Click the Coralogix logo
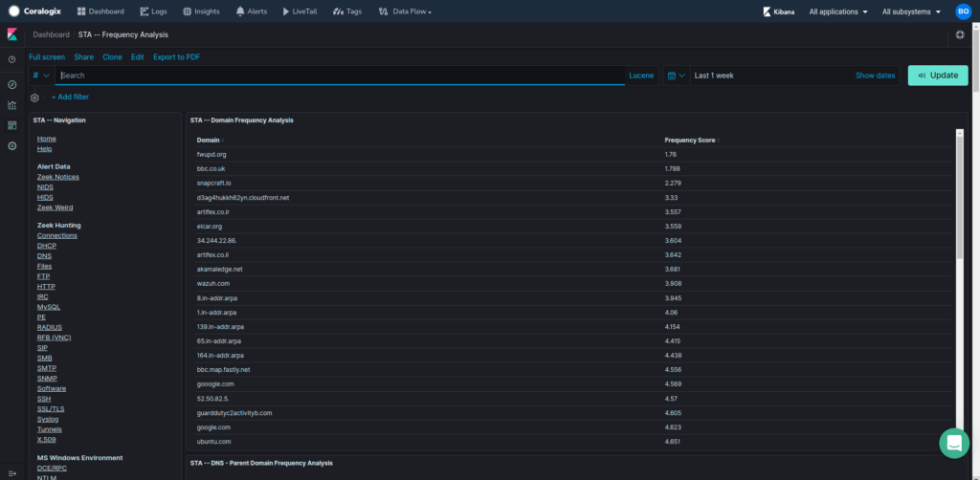The height and width of the screenshot is (480, 980). (37, 11)
